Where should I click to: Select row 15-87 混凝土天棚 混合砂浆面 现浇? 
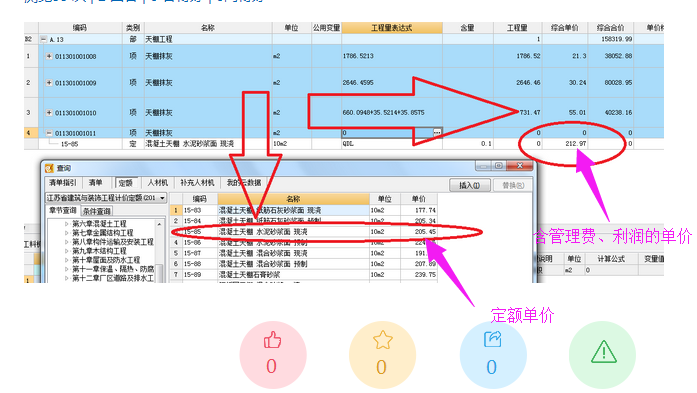pos(304,253)
